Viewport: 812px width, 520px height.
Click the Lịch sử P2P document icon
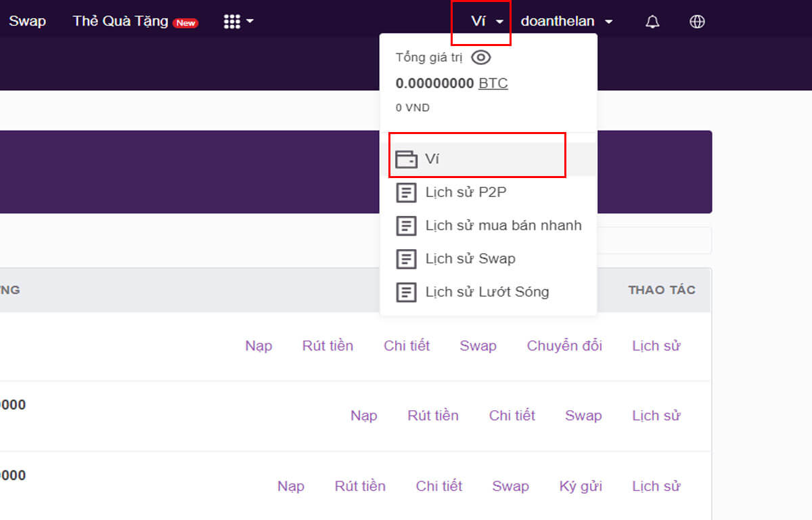tap(406, 192)
